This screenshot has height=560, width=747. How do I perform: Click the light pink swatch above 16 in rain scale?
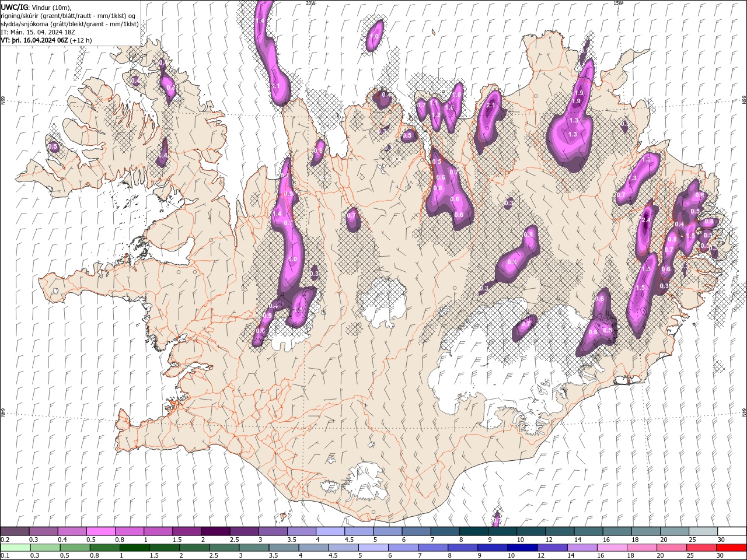(x=612, y=548)
